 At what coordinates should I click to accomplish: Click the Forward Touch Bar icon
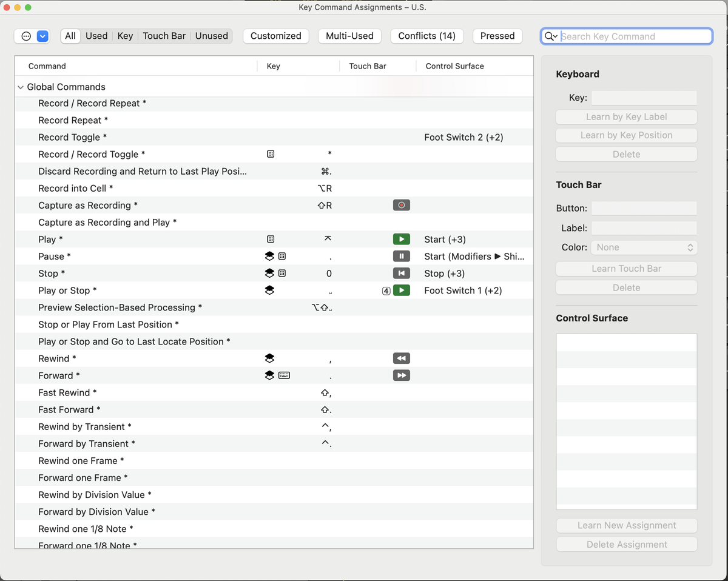pyautogui.click(x=401, y=375)
